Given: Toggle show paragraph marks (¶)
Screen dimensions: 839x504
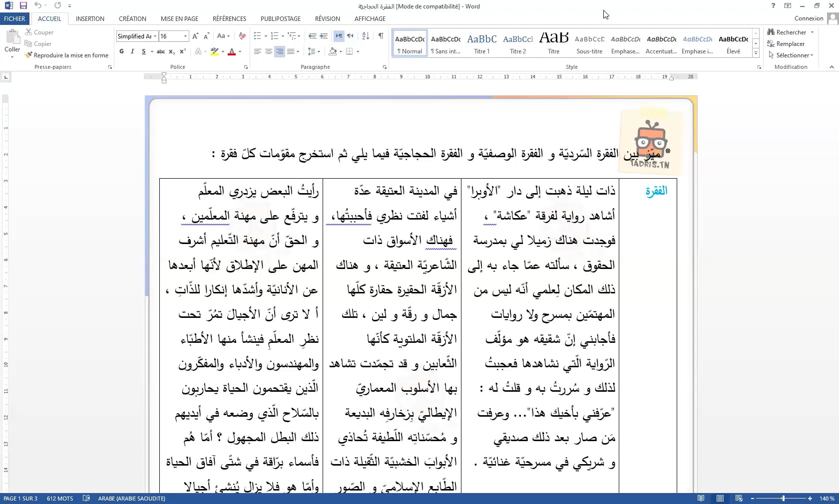Looking at the screenshot, I should [x=381, y=36].
